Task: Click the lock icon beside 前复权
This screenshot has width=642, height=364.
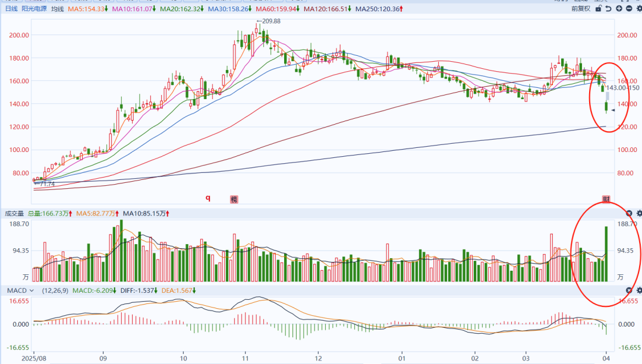Action: point(599,8)
